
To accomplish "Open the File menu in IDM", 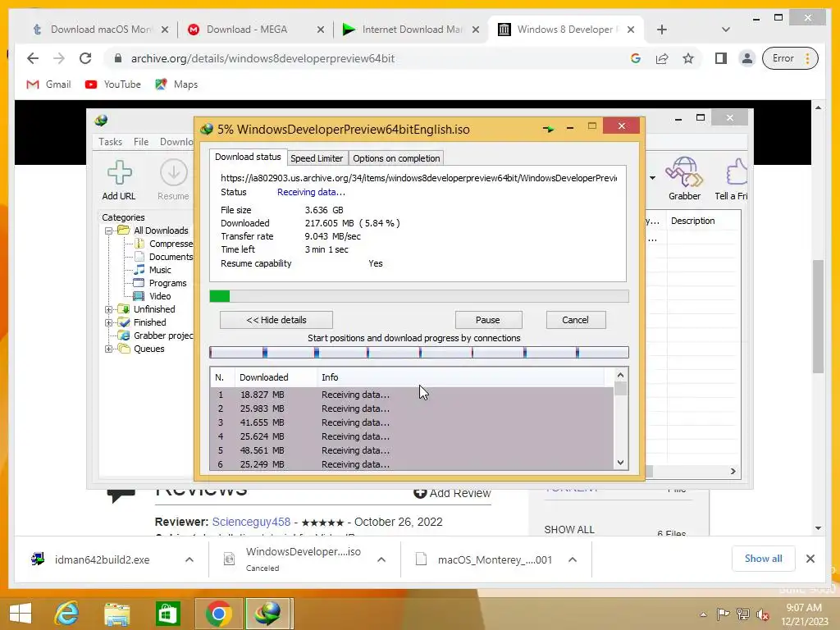I will (x=141, y=141).
